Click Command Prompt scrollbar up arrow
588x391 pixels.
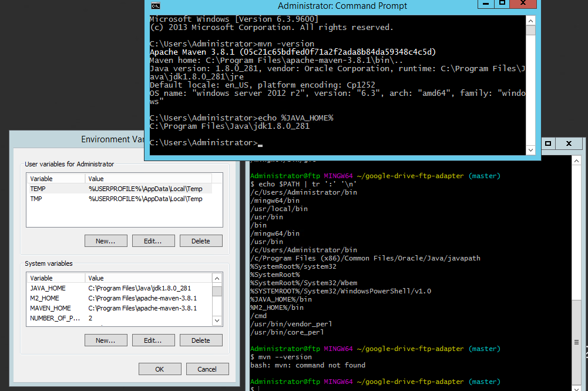click(x=530, y=21)
